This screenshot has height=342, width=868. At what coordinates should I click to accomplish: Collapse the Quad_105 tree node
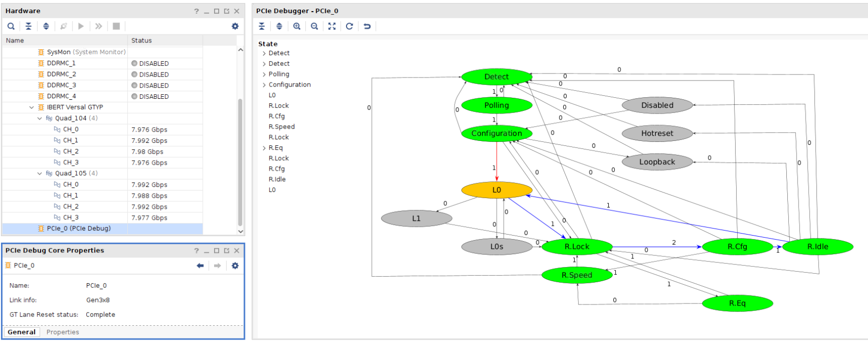click(40, 173)
